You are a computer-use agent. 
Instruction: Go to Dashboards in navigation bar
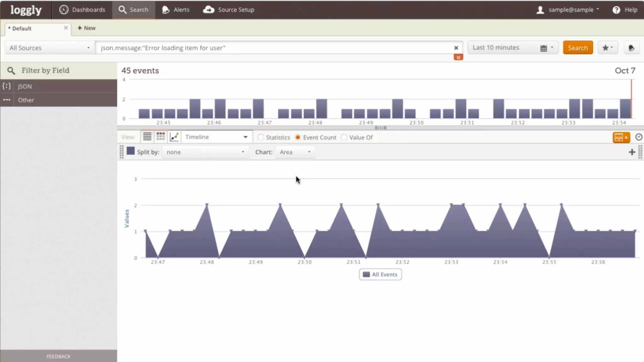(82, 10)
